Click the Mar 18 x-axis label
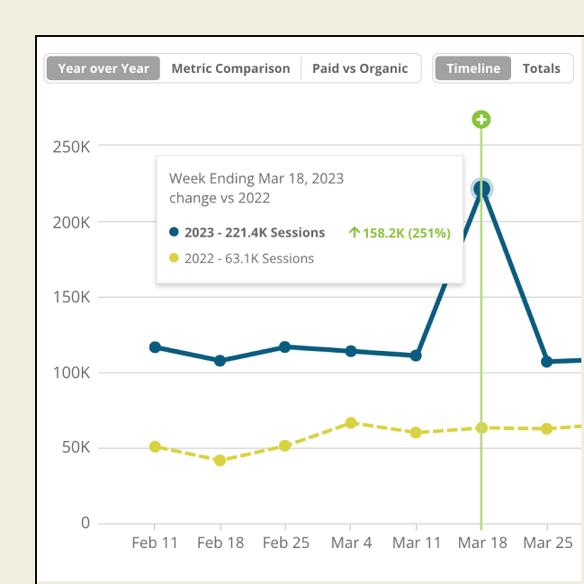This screenshot has height=584, width=584. 482,543
